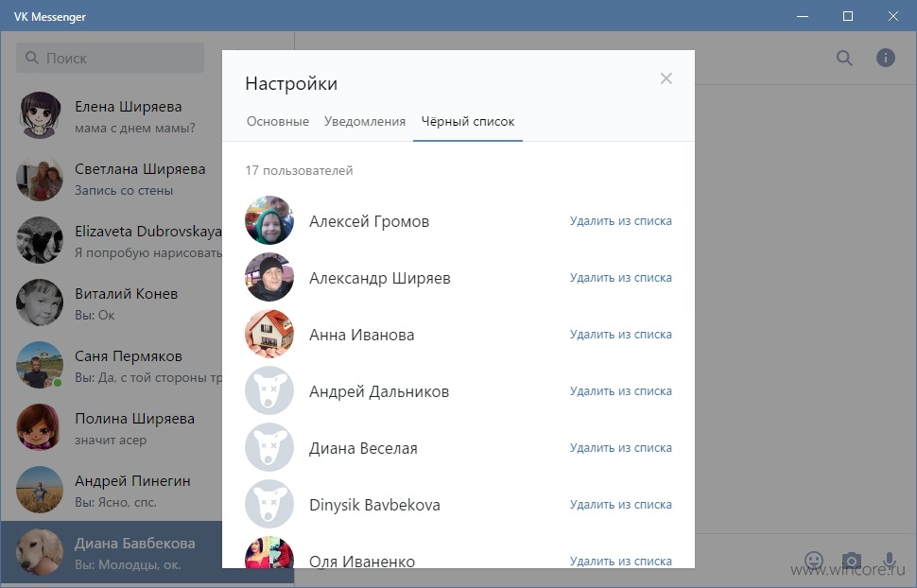Click the name Александр Ширяев
The width and height of the screenshot is (917, 588).
379,279
